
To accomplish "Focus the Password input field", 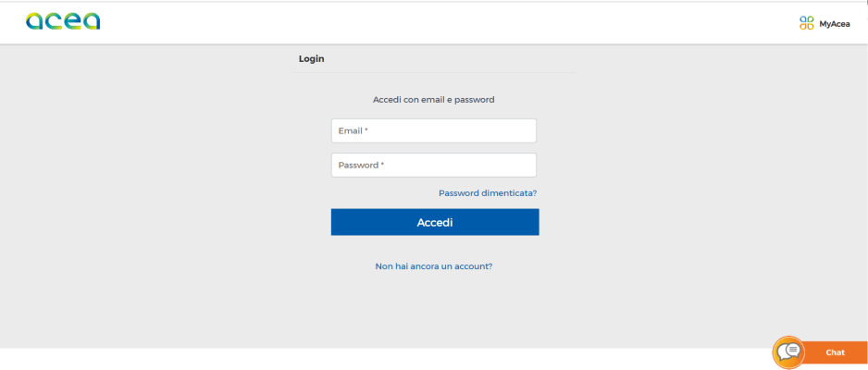I will 434,165.
